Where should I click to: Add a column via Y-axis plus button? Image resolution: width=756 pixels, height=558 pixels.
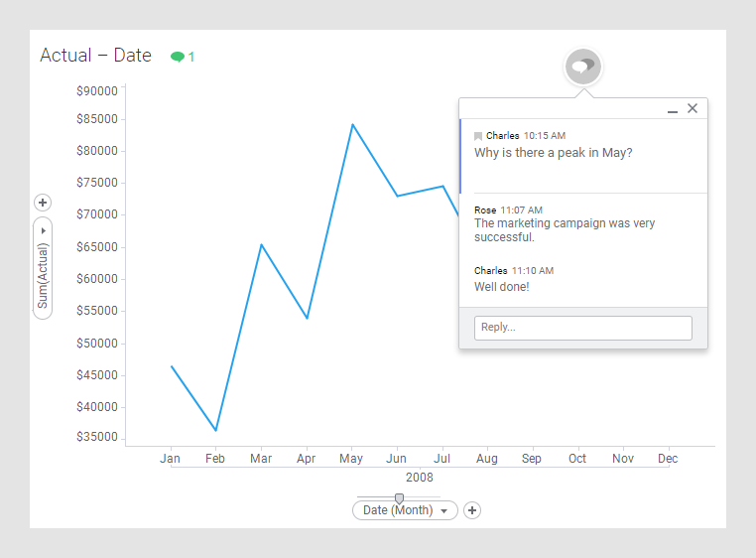point(43,203)
